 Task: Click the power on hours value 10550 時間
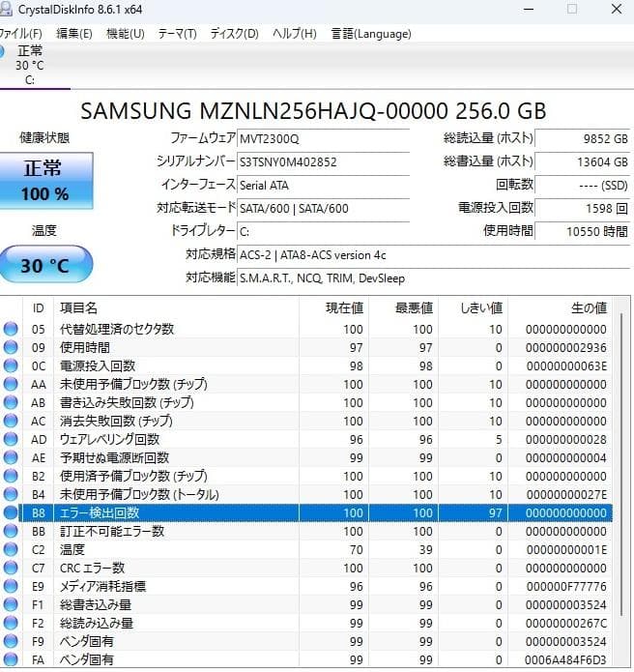pos(582,231)
